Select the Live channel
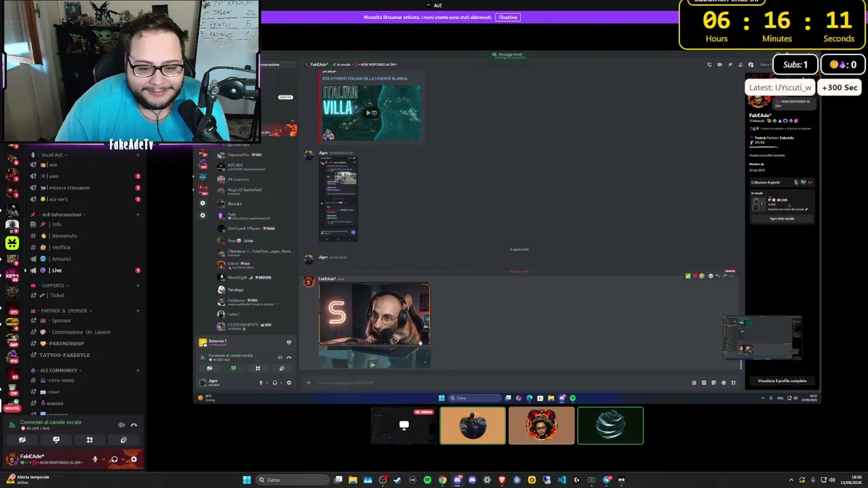 (x=85, y=270)
